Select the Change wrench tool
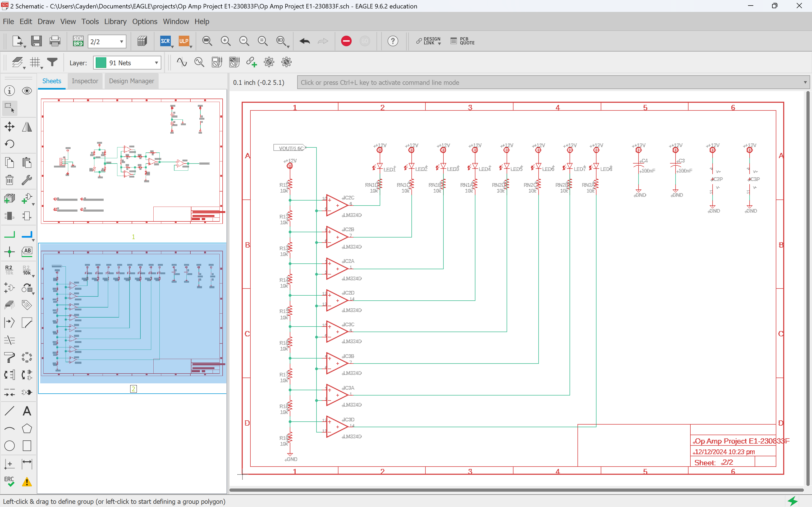 (27, 180)
